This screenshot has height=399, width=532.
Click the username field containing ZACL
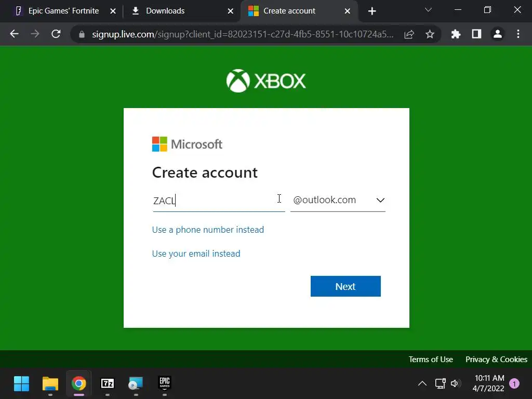[x=219, y=201]
